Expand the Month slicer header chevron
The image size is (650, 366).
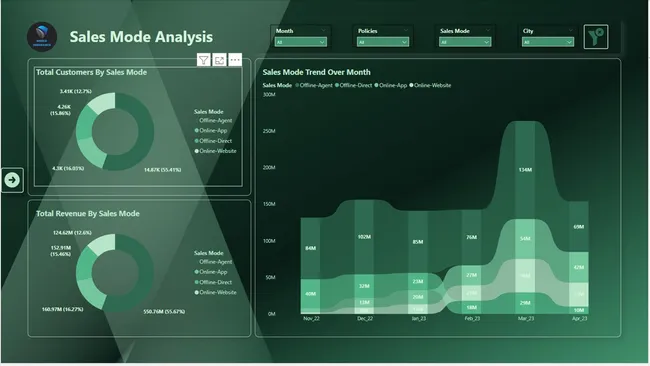(x=323, y=30)
